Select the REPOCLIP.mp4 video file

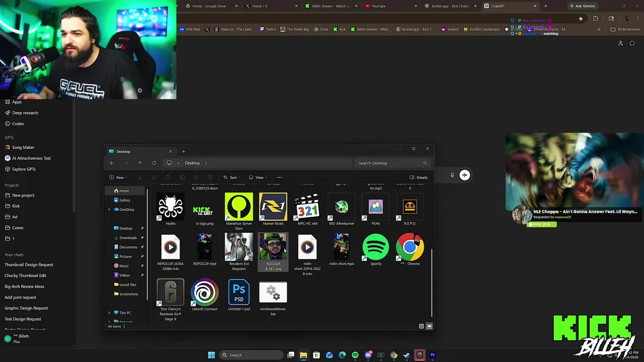pyautogui.click(x=205, y=250)
